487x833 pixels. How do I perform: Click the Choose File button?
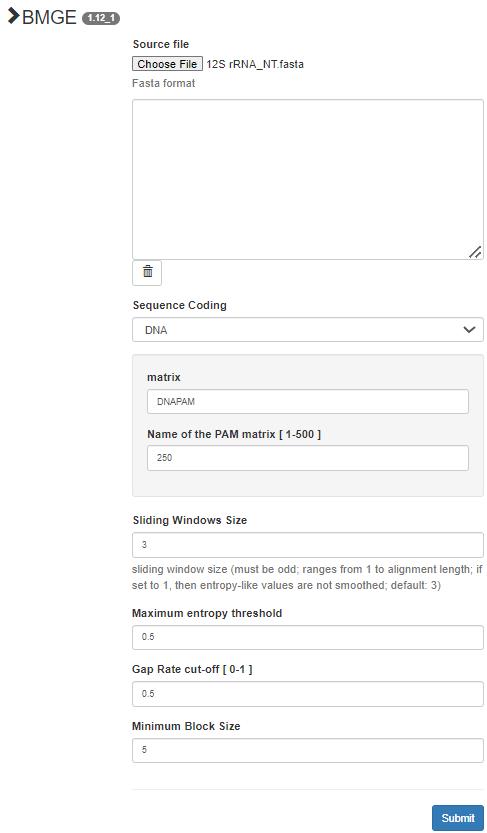[x=167, y=64]
